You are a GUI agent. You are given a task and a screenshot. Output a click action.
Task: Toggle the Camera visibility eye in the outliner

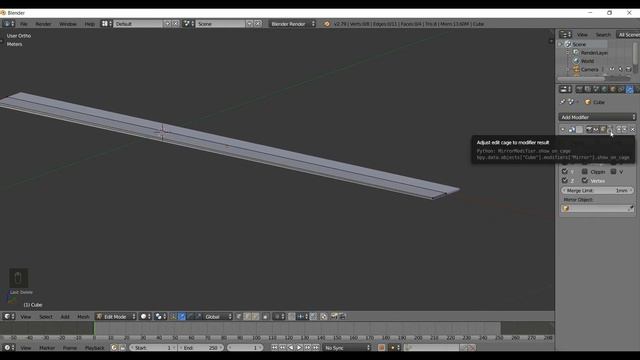611,69
